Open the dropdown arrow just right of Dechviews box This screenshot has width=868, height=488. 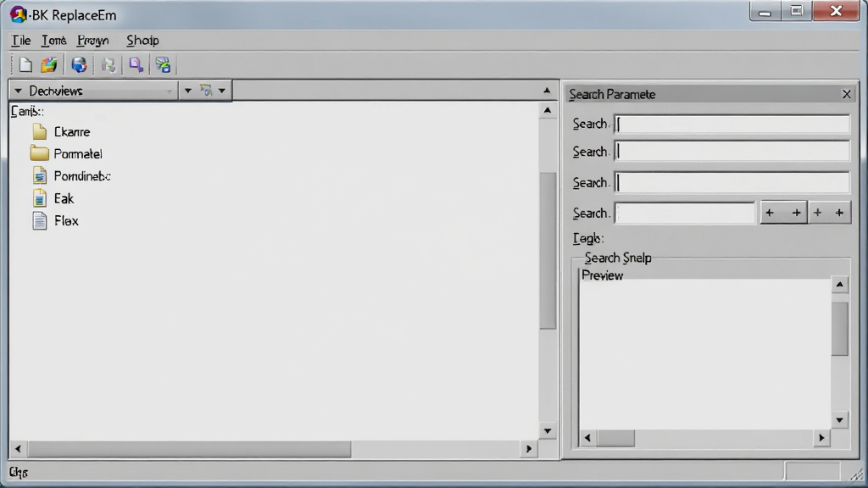[187, 90]
